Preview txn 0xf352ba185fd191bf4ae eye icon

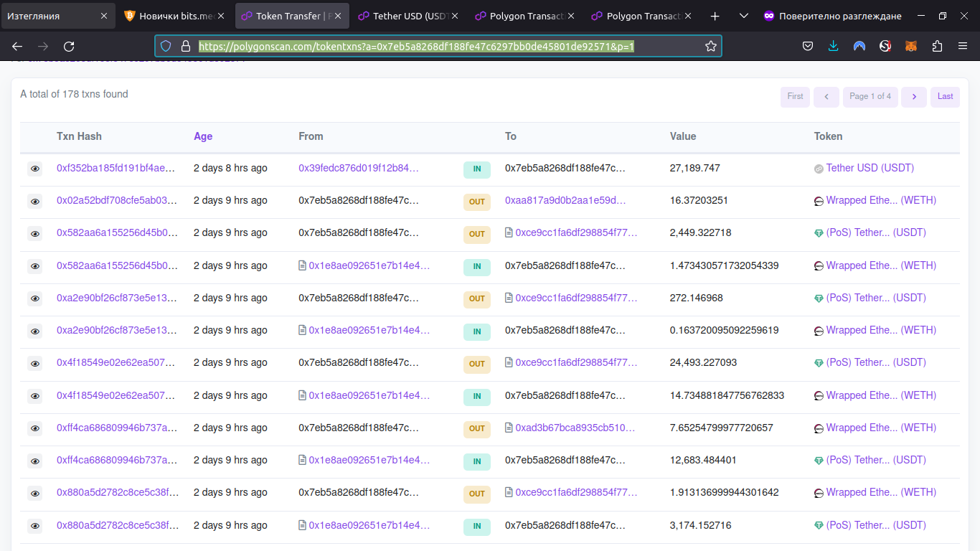point(34,169)
